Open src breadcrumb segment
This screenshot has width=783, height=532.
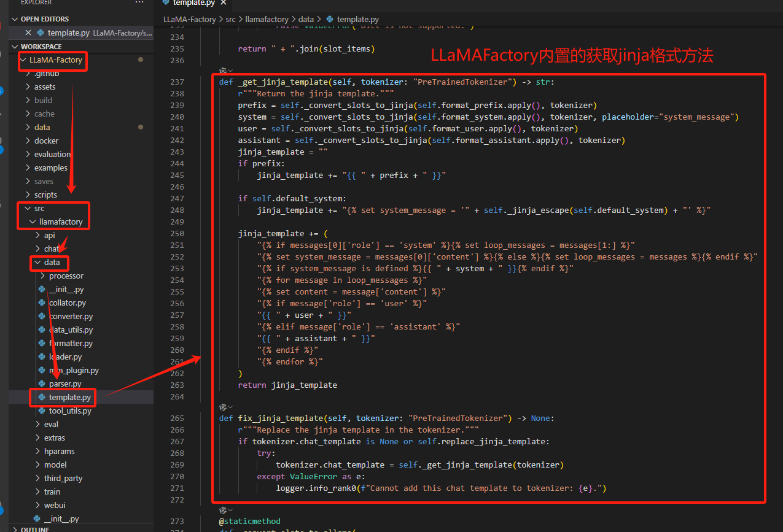click(230, 19)
